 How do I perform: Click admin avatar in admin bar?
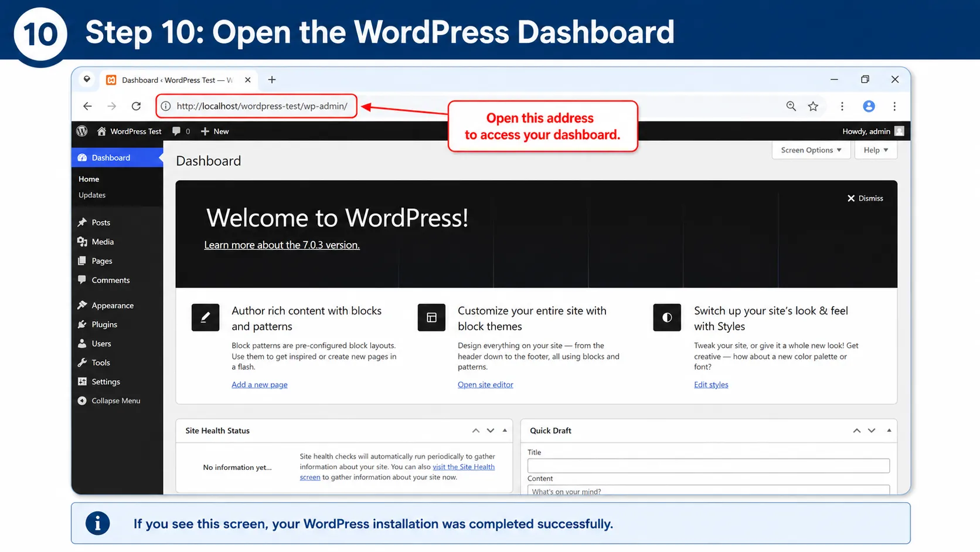[x=899, y=131]
